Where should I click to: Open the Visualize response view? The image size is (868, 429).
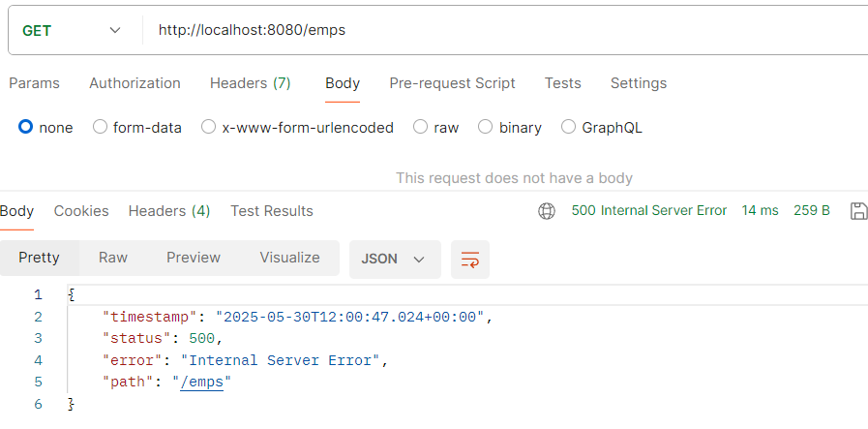[289, 258]
